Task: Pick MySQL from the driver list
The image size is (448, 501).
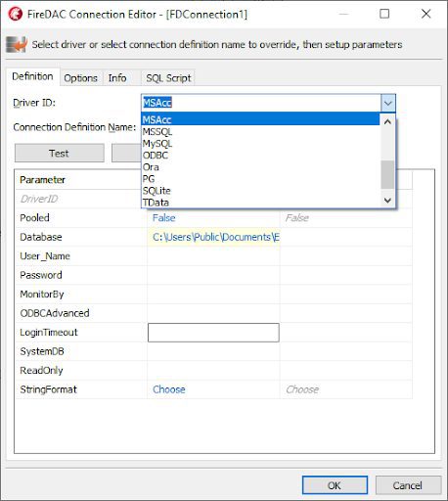Action: [260, 143]
